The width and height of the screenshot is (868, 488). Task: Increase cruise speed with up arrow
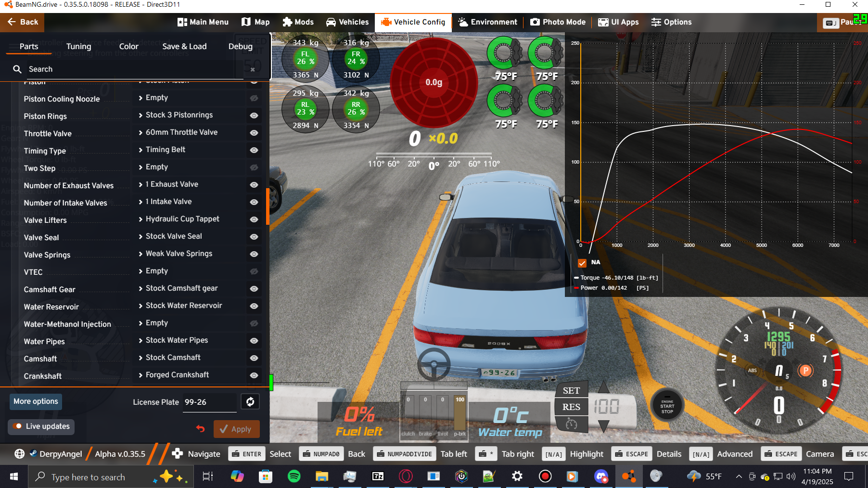[x=603, y=387]
